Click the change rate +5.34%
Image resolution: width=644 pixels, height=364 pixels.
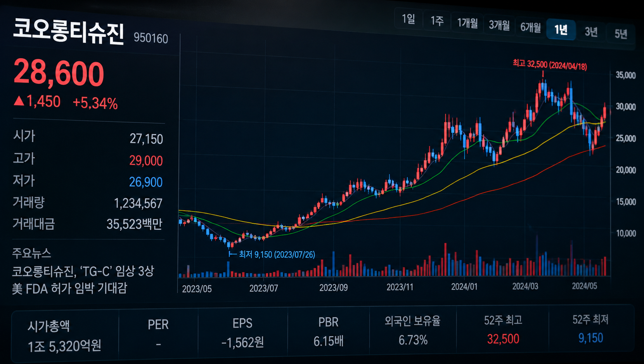[95, 103]
